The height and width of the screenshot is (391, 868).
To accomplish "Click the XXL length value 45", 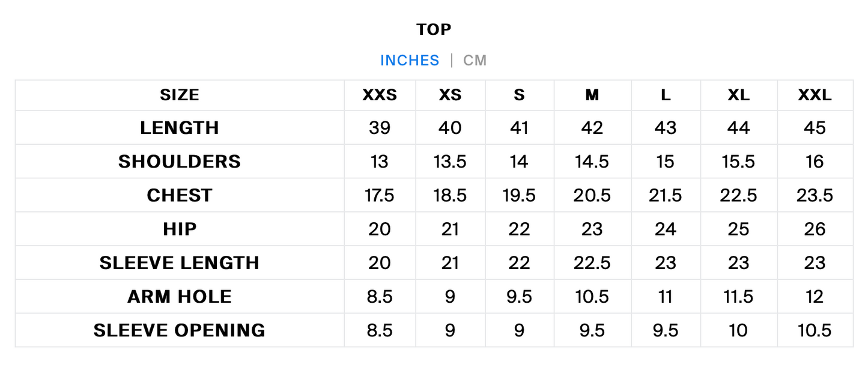I will (x=815, y=128).
